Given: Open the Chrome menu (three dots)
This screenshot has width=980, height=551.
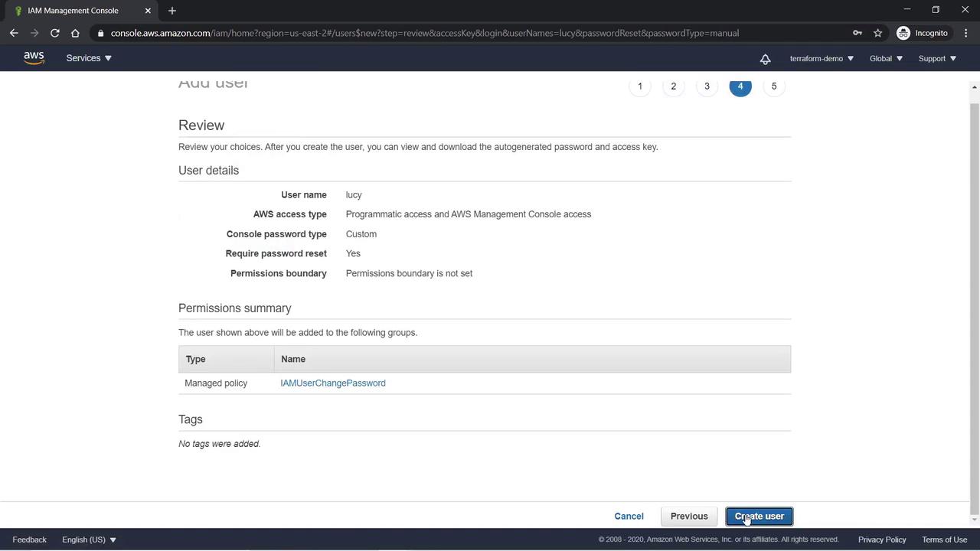Looking at the screenshot, I should coord(966,33).
